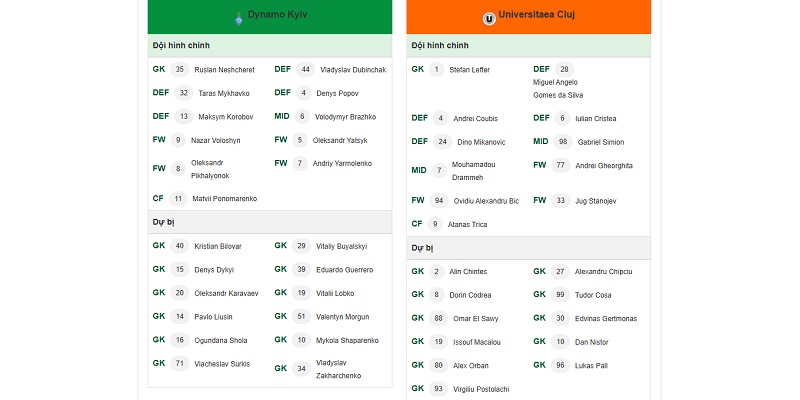Open Eduardo Guerrero player entry
800x400 pixels.
point(344,270)
